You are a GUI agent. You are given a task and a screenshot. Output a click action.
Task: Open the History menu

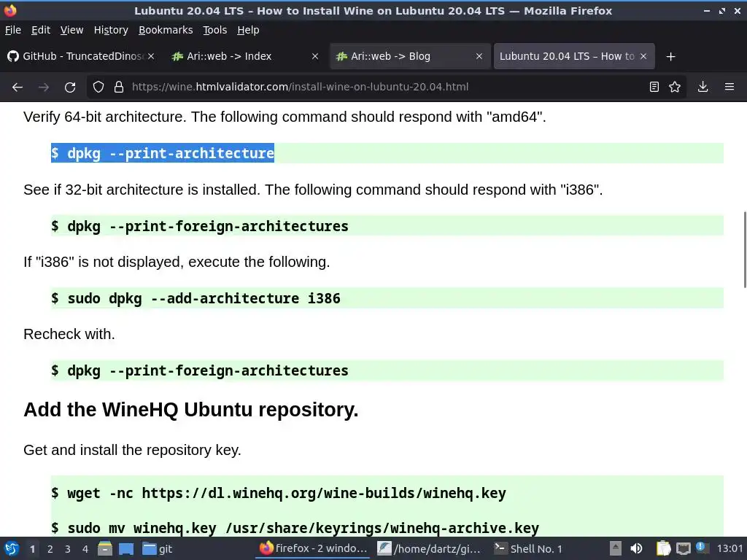pyautogui.click(x=111, y=30)
